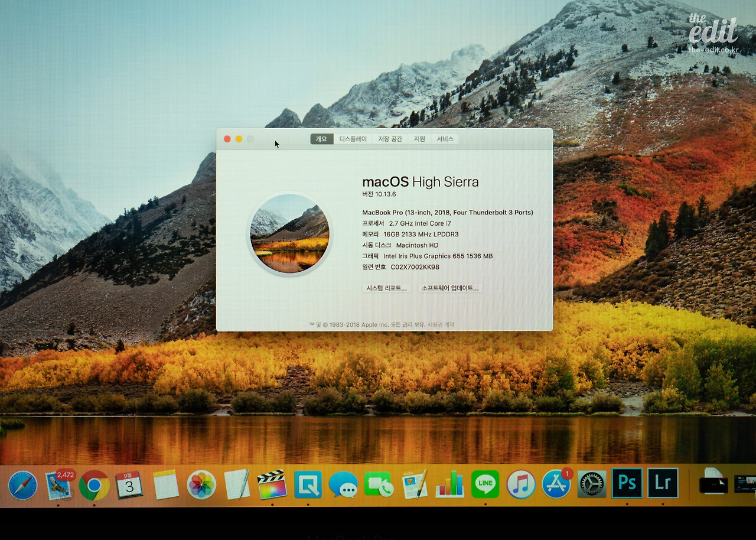Open the green LINE app
The image size is (756, 540).
tap(485, 484)
